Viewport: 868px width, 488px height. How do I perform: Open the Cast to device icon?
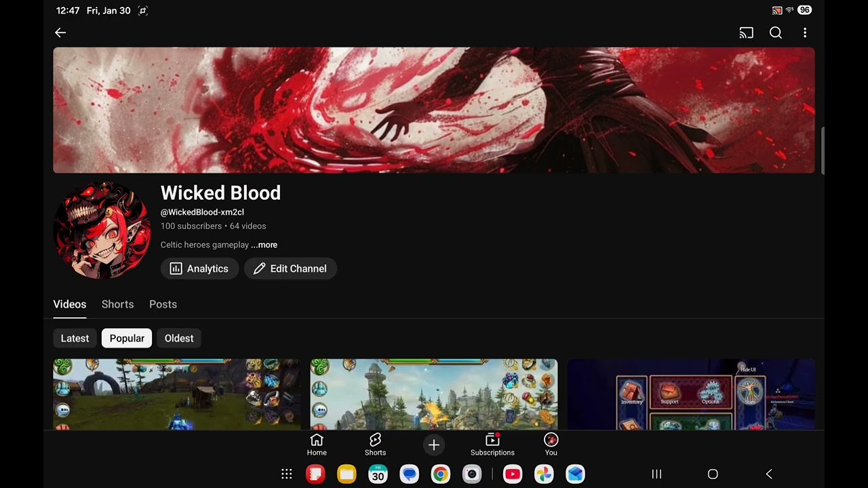pyautogui.click(x=746, y=33)
